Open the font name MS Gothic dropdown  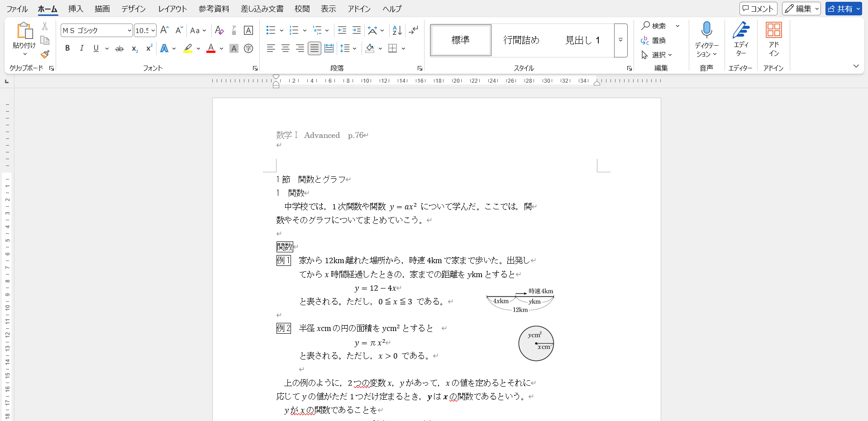click(x=129, y=30)
